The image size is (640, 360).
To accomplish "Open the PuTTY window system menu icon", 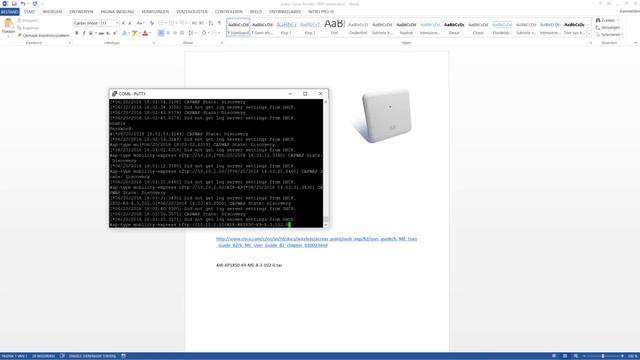I will pos(114,94).
